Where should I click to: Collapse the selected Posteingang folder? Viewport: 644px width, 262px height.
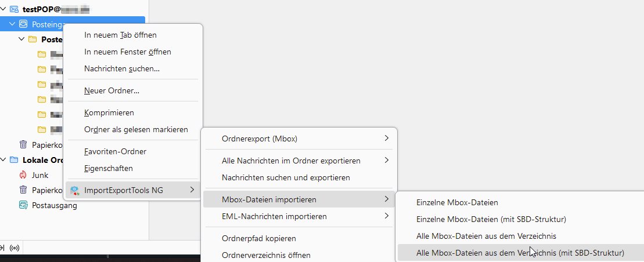(12, 24)
